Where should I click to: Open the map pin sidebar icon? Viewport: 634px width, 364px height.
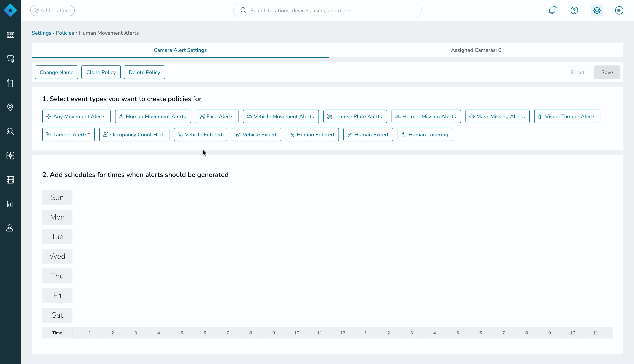tap(10, 107)
